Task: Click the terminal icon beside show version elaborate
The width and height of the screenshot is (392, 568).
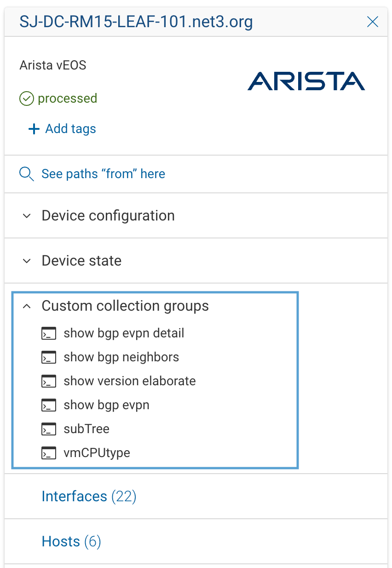Action: pyautogui.click(x=49, y=381)
